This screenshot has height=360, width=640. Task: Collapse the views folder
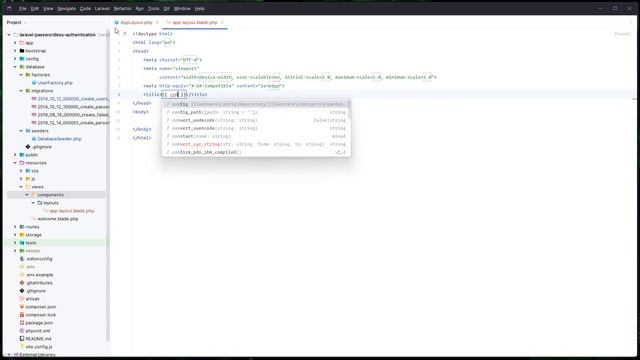21,187
